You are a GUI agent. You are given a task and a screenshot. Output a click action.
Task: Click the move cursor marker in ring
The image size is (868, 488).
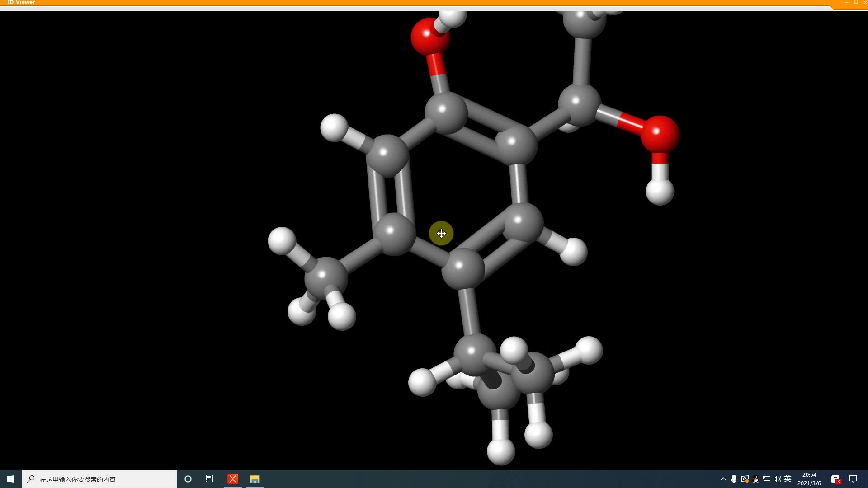[x=441, y=233]
